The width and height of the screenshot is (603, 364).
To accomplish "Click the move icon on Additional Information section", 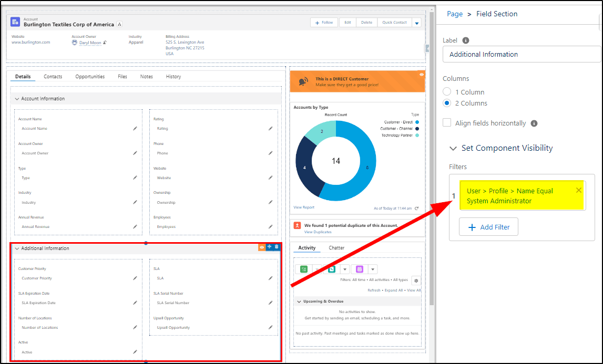I will 269,247.
